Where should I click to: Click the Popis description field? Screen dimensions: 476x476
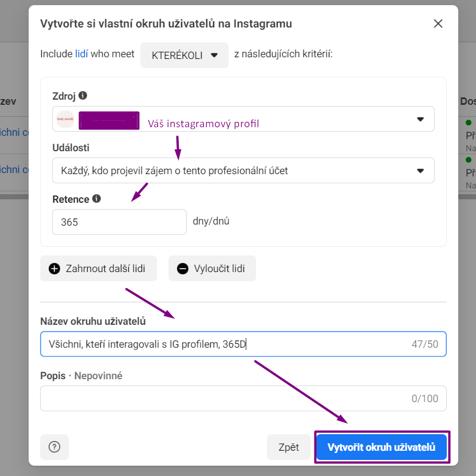coord(223,398)
